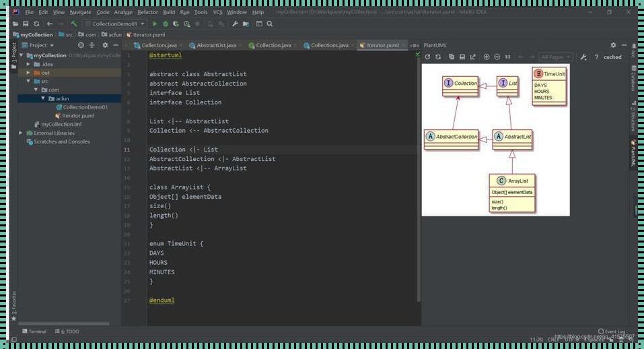Open the Navigate menu
The image size is (644, 349).
(x=81, y=12)
